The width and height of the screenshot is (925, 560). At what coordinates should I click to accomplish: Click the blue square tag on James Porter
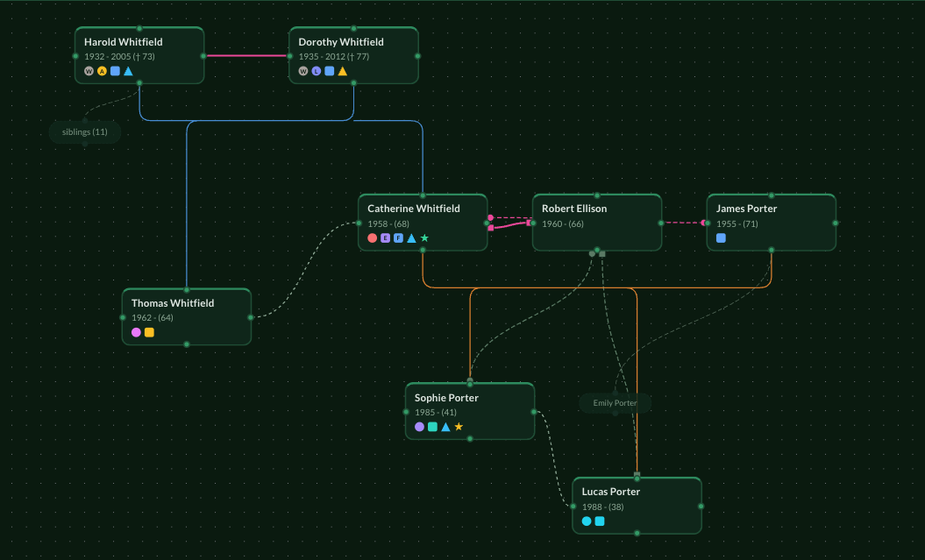coord(721,238)
